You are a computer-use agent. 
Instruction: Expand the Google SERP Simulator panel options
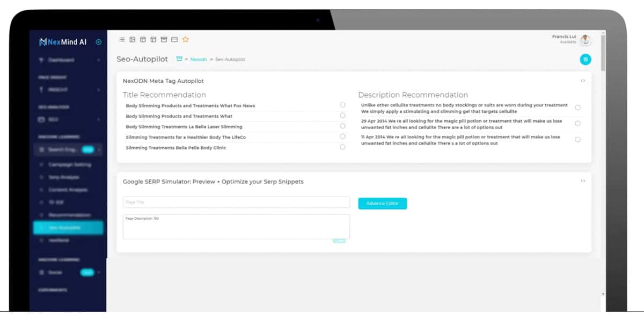[583, 182]
